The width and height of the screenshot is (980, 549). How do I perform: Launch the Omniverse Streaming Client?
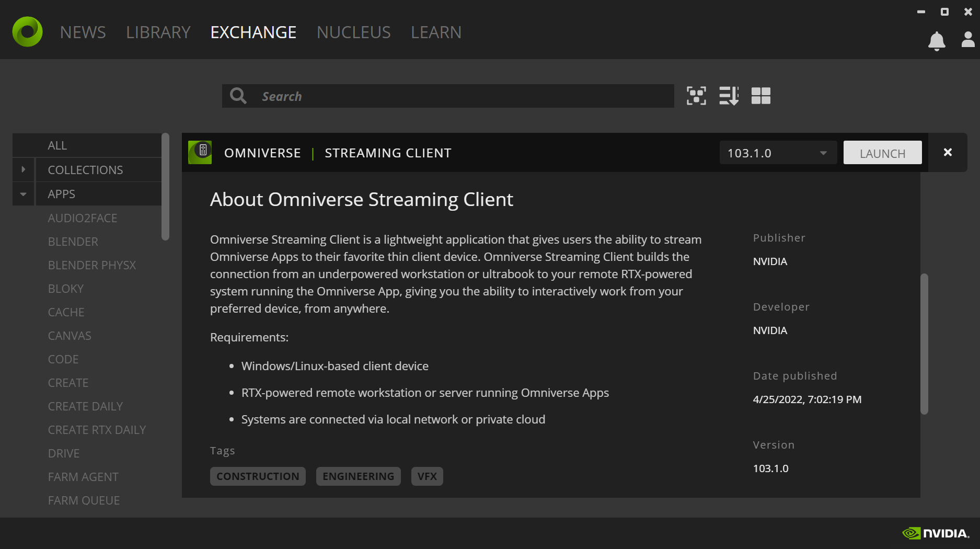pyautogui.click(x=882, y=153)
